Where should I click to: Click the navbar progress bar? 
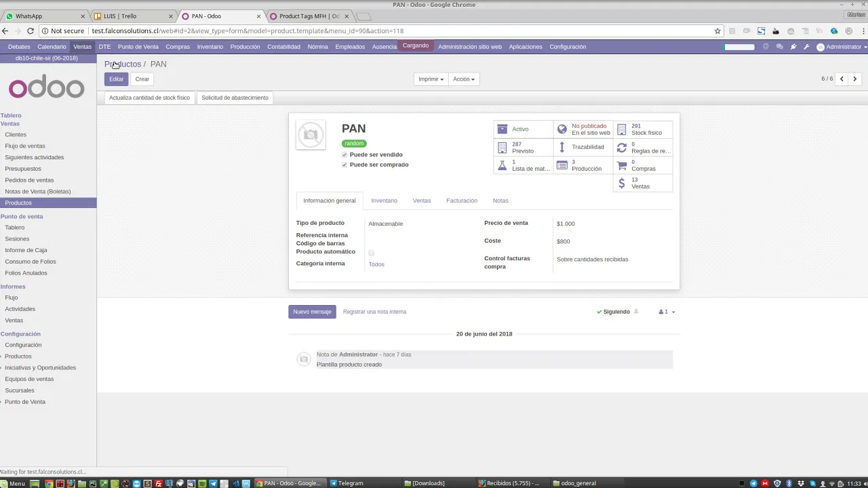[739, 47]
